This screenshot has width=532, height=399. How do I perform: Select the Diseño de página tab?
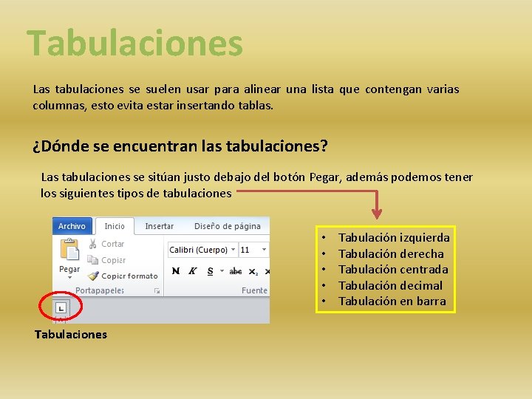coord(228,226)
